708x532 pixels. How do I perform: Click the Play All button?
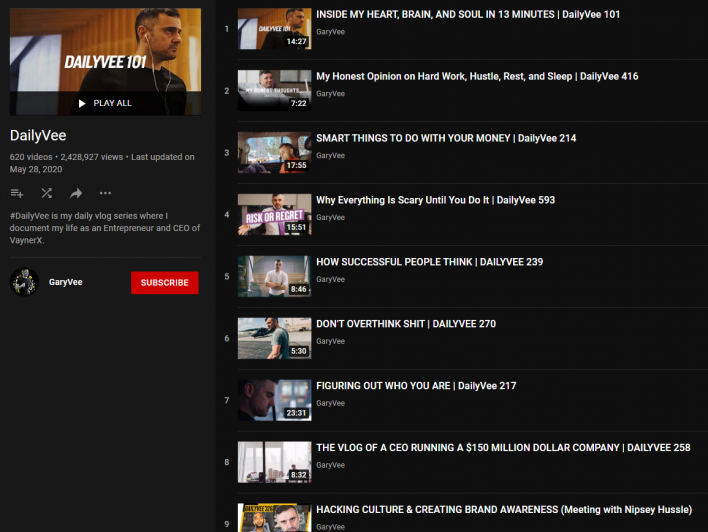point(105,103)
